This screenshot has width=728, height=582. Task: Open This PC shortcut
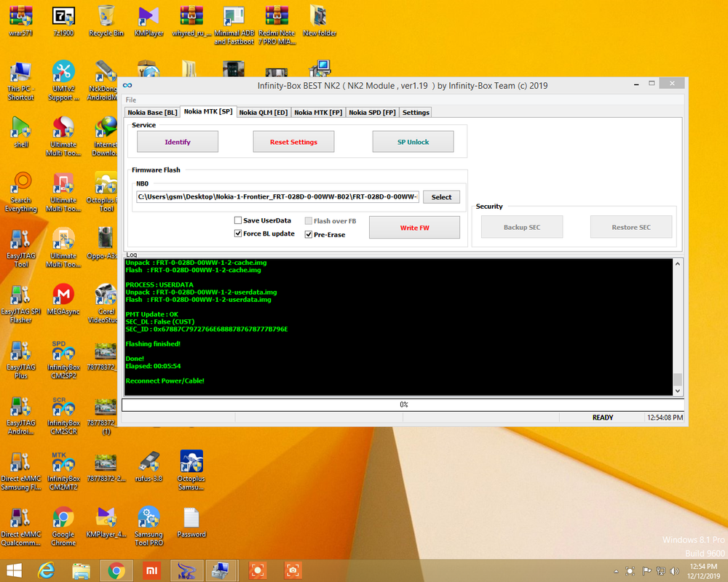coord(21,80)
